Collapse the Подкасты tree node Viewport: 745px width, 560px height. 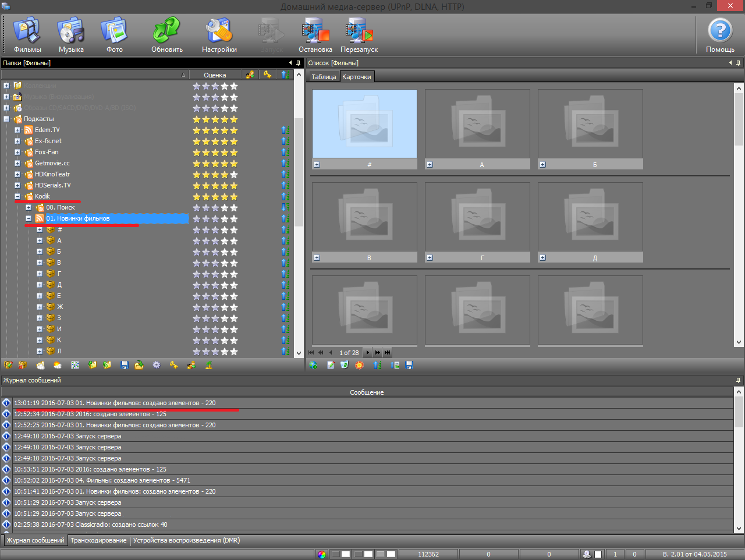6,119
